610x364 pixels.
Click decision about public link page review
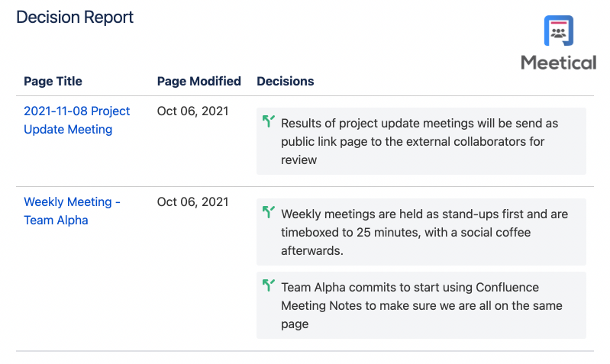(421, 141)
